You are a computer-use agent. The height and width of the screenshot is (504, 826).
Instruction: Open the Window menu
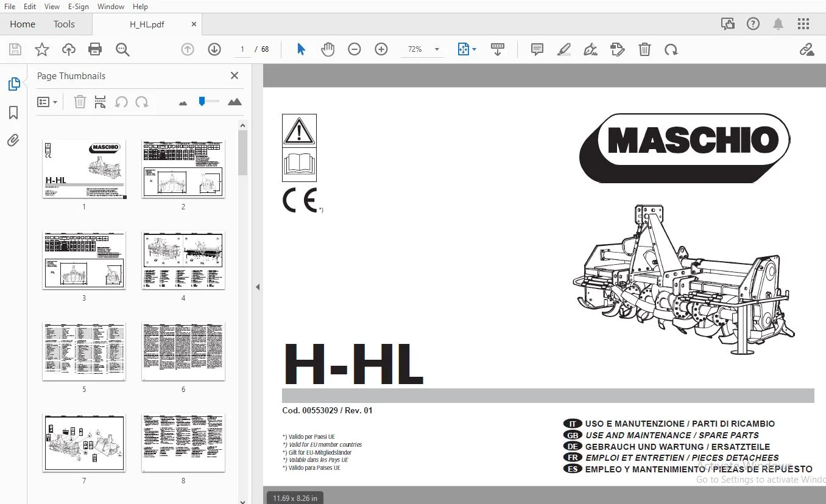(x=111, y=6)
